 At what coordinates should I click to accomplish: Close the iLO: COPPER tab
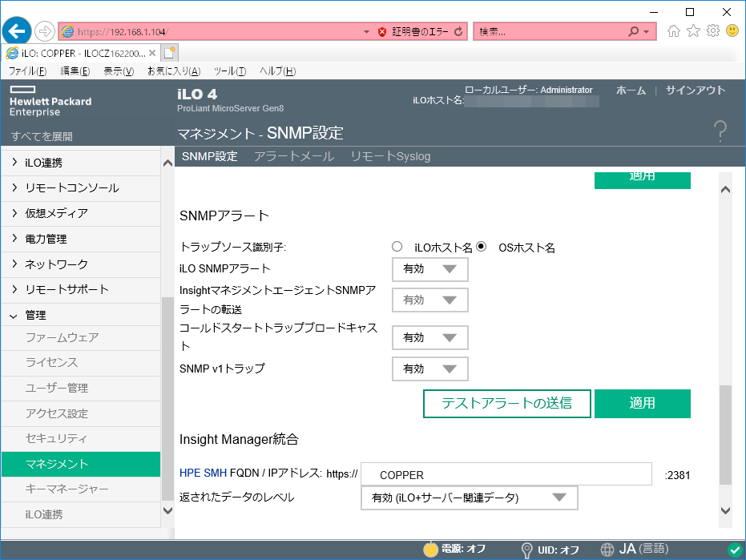point(151,53)
